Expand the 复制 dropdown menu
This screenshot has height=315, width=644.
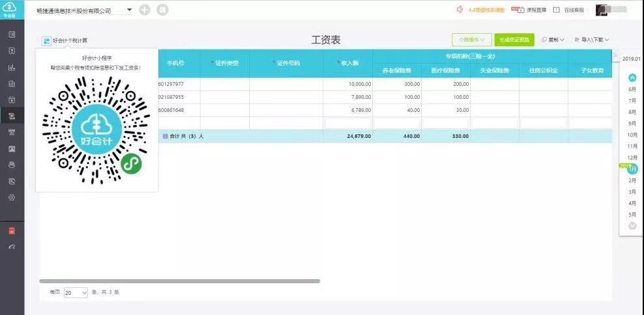click(x=553, y=40)
